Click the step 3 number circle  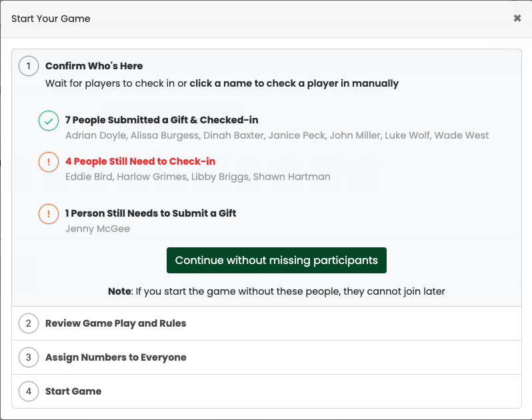tap(29, 357)
